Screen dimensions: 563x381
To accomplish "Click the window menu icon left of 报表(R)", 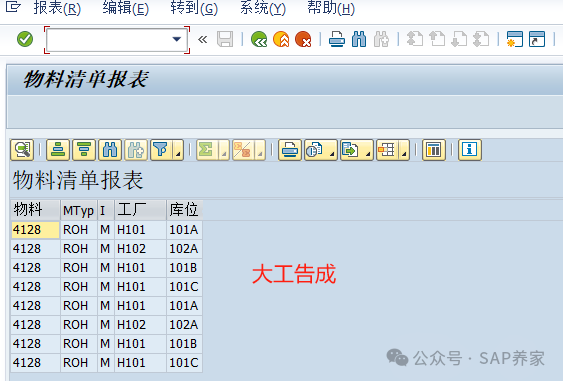I will [13, 7].
